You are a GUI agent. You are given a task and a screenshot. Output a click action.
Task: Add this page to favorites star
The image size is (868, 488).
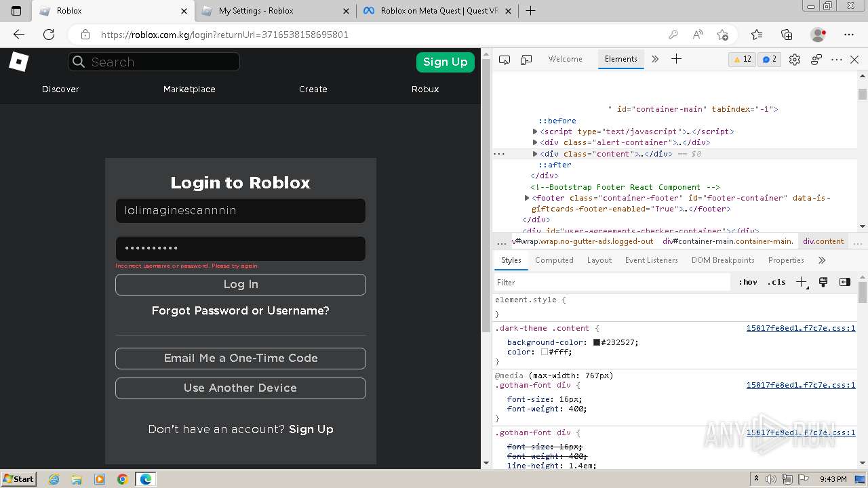click(x=722, y=35)
